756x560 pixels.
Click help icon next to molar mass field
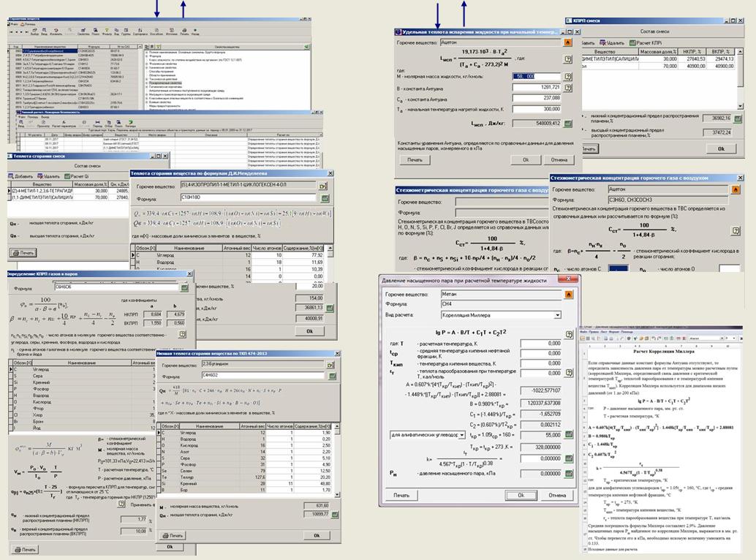pyautogui.click(x=567, y=76)
